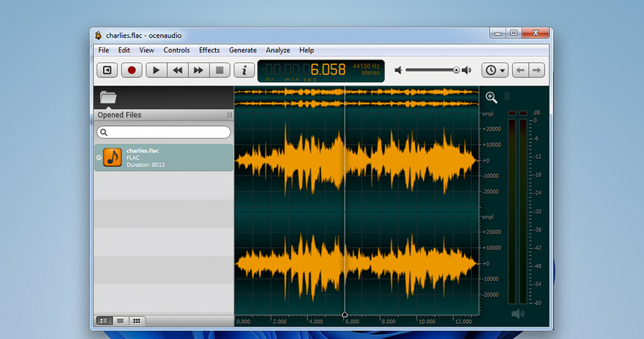Screen dimensions: 644x339
Task: Click the upper channel smpl scale label
Action: (488, 114)
